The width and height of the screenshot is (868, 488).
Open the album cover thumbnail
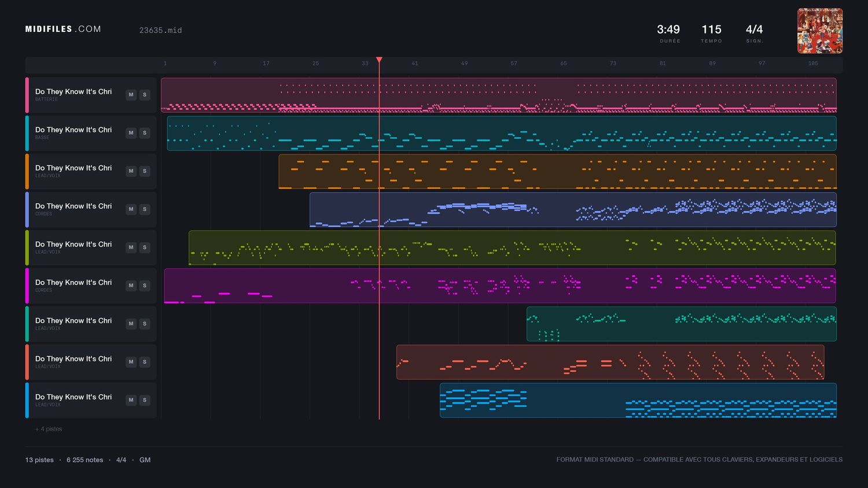(820, 31)
